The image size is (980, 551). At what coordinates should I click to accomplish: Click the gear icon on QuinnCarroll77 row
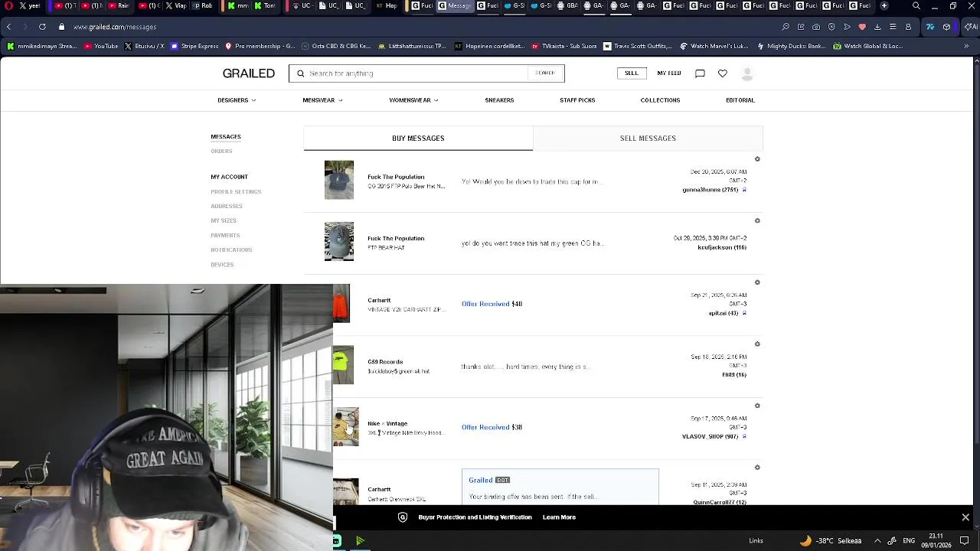click(x=757, y=467)
